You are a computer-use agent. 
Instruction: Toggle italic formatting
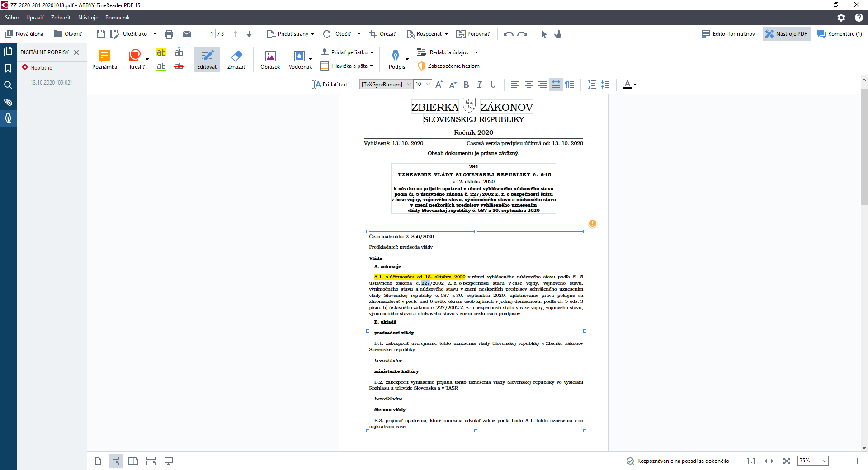(x=480, y=85)
